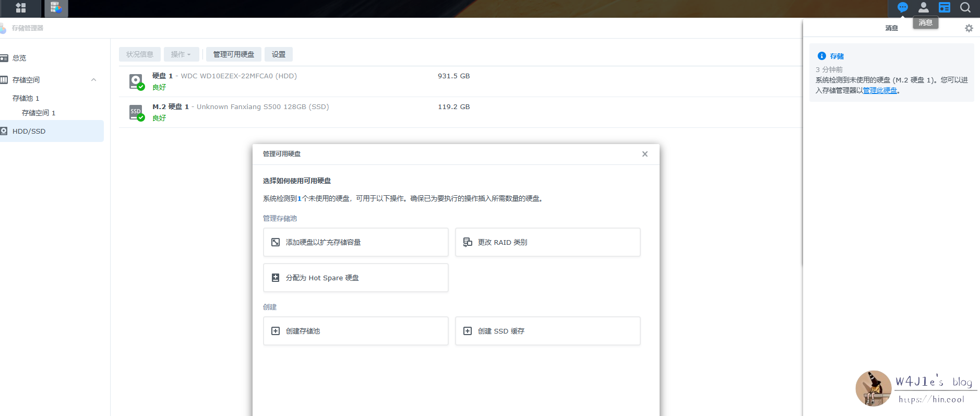Click the 管理可用硬盘 toolbar button
980x416 pixels.
[234, 54]
